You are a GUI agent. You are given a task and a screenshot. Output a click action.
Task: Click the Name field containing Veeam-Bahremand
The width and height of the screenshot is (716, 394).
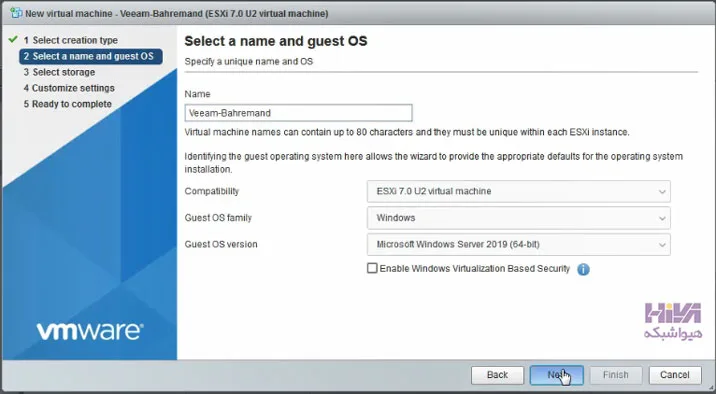tap(299, 113)
